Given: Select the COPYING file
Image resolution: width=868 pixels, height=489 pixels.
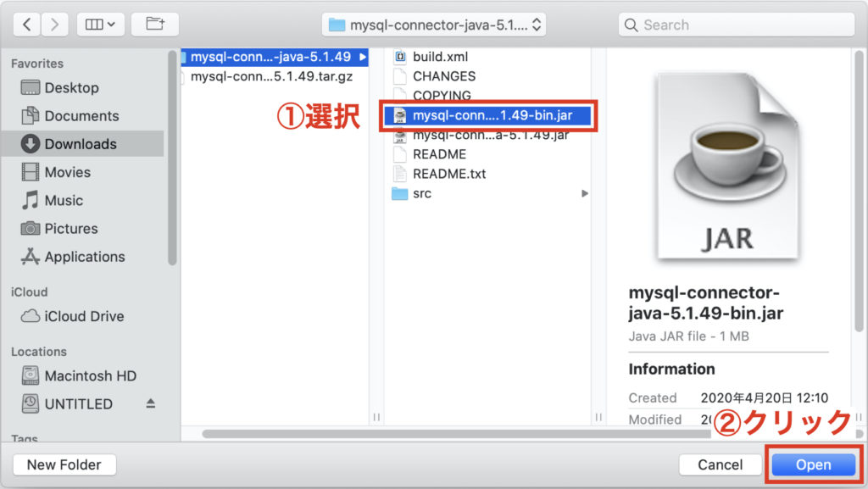Looking at the screenshot, I should (x=487, y=95).
